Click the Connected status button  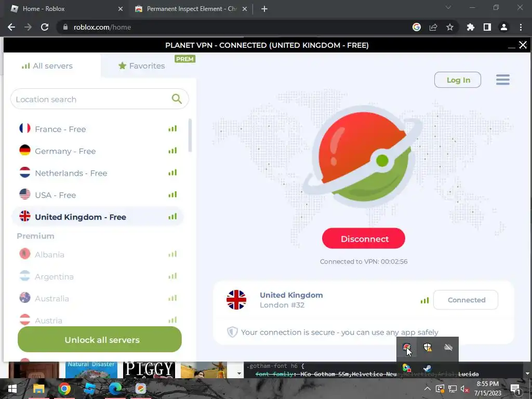click(465, 300)
